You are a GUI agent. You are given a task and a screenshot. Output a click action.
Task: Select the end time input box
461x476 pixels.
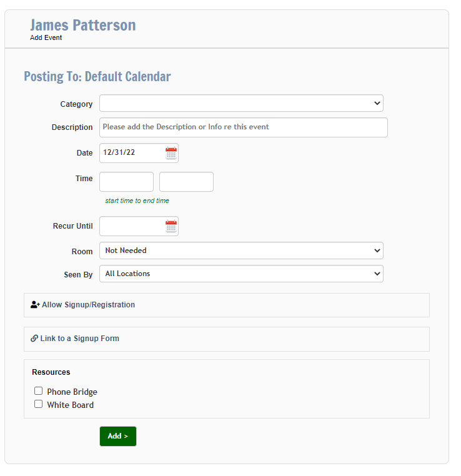tap(186, 182)
